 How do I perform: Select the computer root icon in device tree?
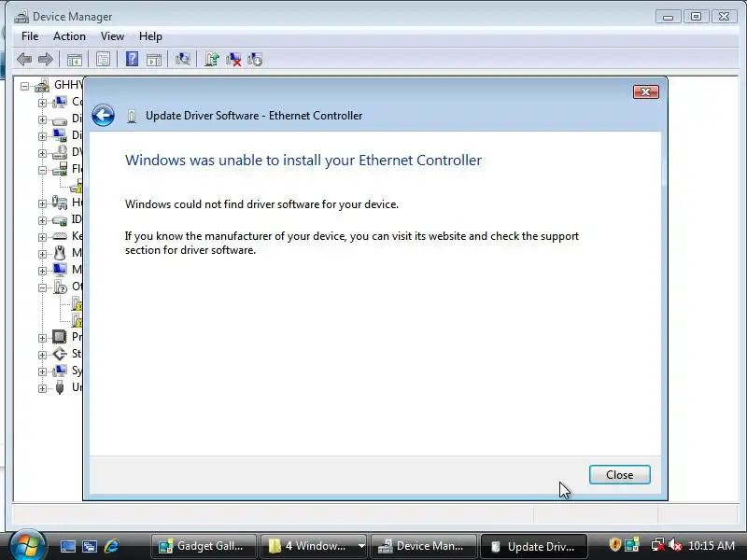[x=42, y=86]
